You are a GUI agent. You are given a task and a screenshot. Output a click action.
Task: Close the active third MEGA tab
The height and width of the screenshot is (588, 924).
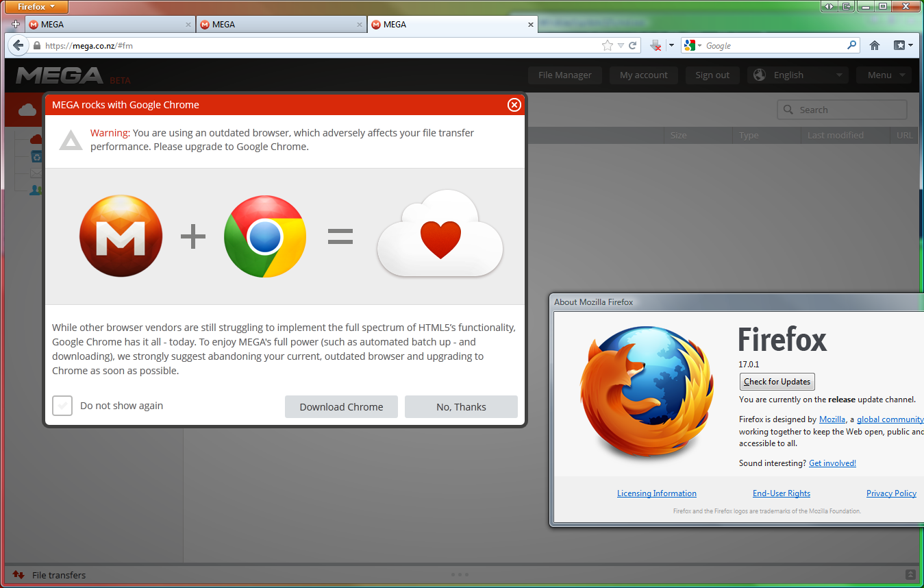(530, 25)
